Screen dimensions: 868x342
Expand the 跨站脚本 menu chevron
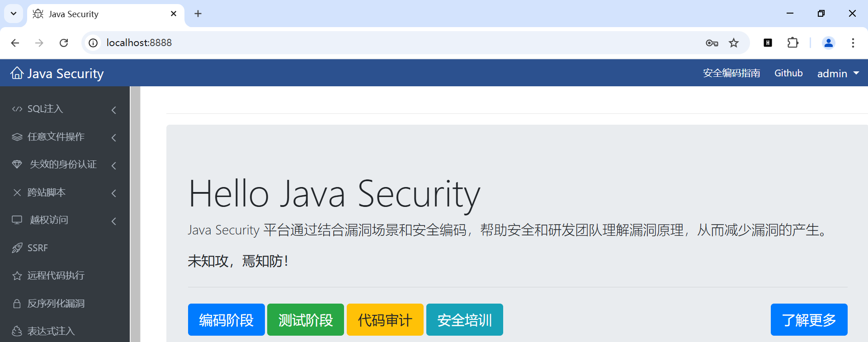coord(114,193)
